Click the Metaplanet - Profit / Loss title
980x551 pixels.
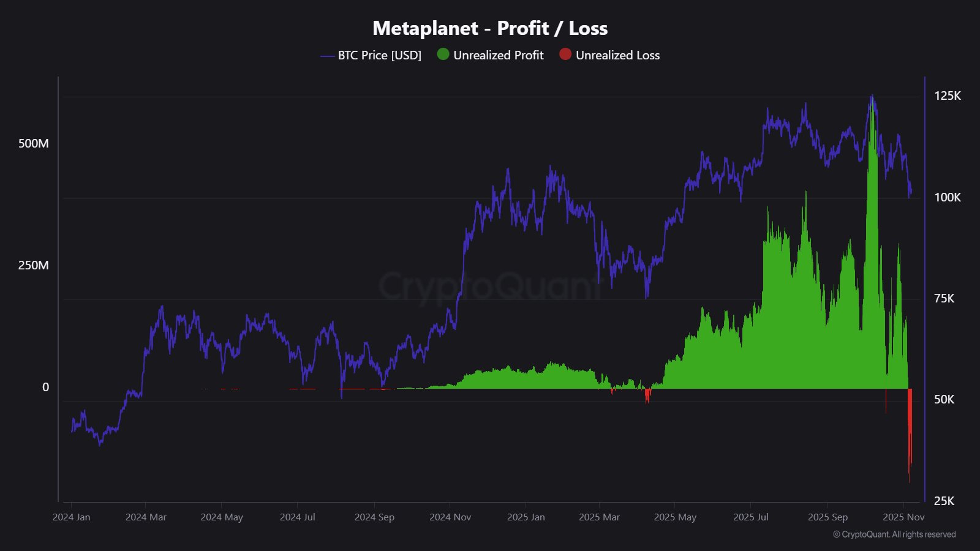coord(490,28)
